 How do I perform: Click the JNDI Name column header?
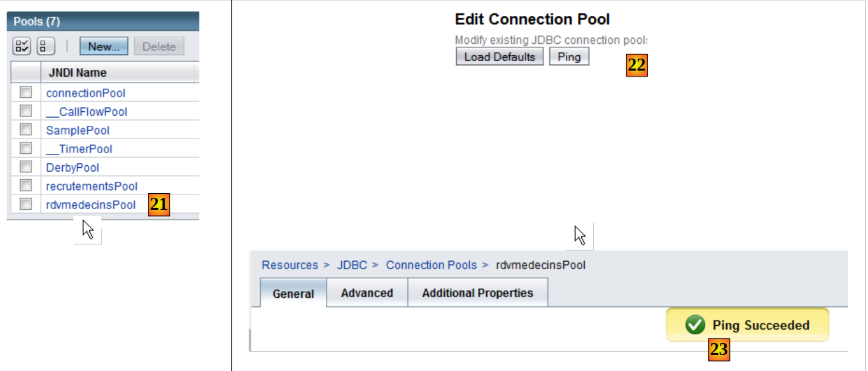(77, 73)
